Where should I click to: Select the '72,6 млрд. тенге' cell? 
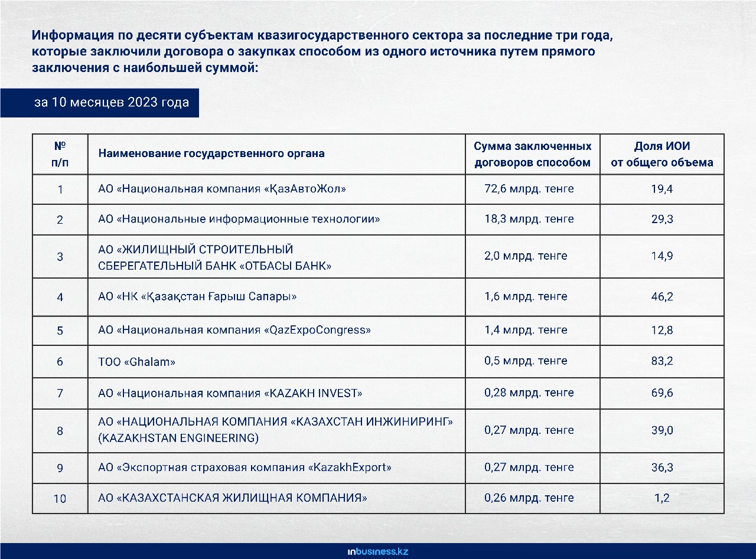(x=532, y=189)
